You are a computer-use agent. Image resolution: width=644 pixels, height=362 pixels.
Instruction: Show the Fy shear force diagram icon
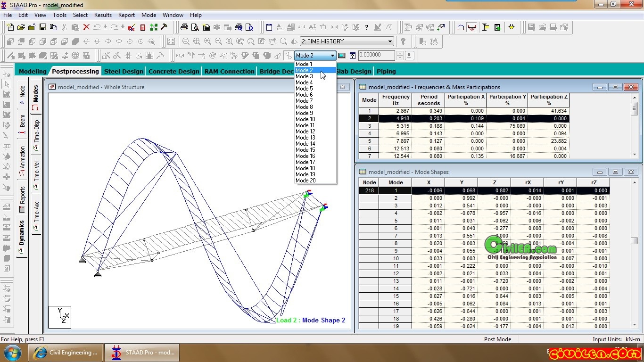tap(191, 56)
